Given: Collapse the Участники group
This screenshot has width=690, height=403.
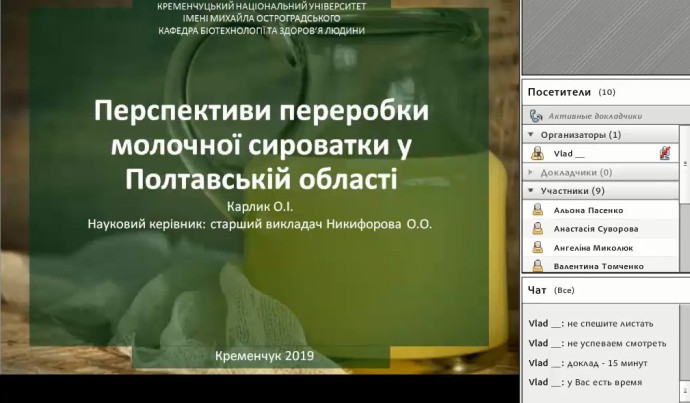Looking at the screenshot, I should (x=531, y=191).
